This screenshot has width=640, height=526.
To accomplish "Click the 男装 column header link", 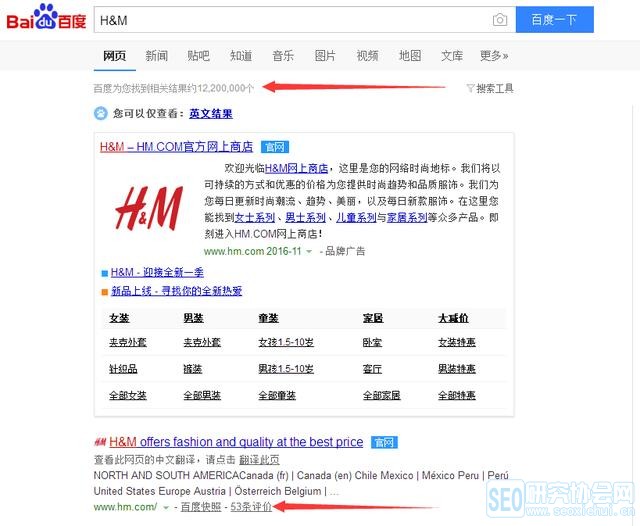I will [193, 318].
